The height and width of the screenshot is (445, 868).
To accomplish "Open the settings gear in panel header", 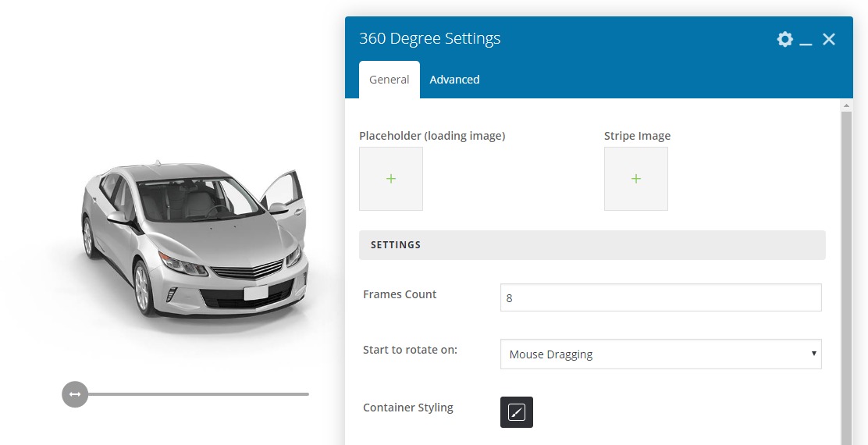I will 784,39.
